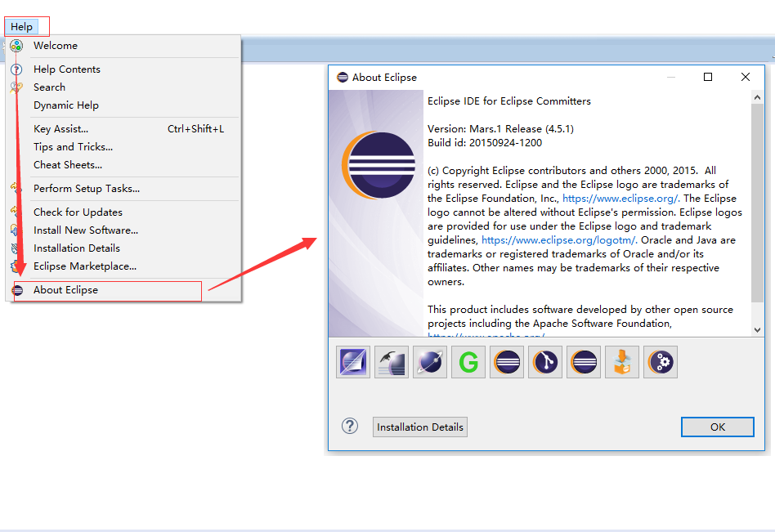Viewport: 775px width, 532px height.
Task: Click the Eclipse logo icon left of orange box
Action: pos(584,362)
